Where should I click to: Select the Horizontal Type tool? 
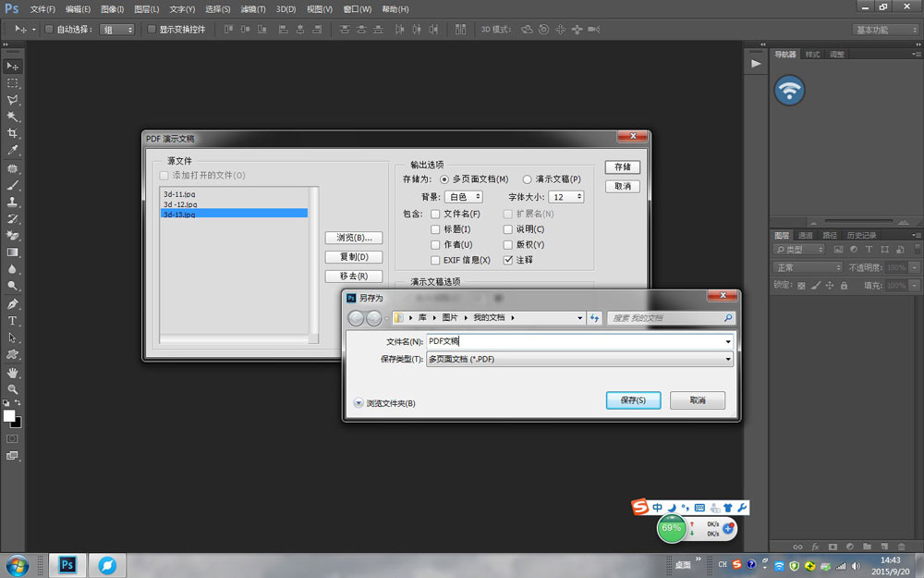pyautogui.click(x=12, y=321)
